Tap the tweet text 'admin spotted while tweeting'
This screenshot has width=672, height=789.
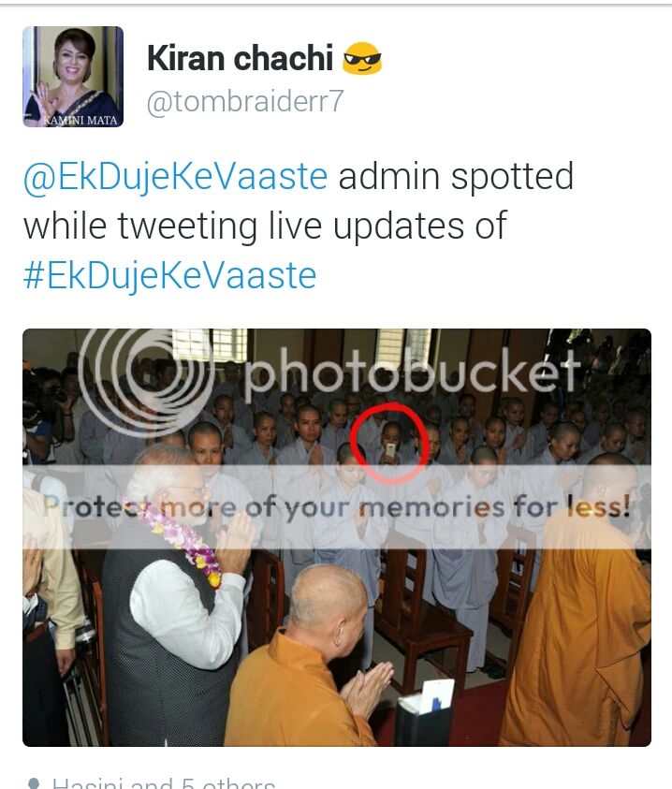(299, 201)
